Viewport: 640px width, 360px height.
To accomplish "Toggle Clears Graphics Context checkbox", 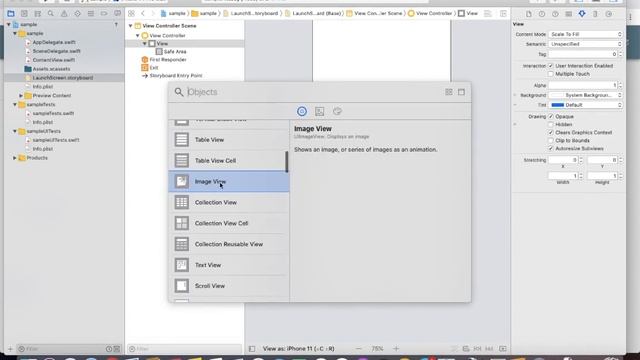I will 551,132.
